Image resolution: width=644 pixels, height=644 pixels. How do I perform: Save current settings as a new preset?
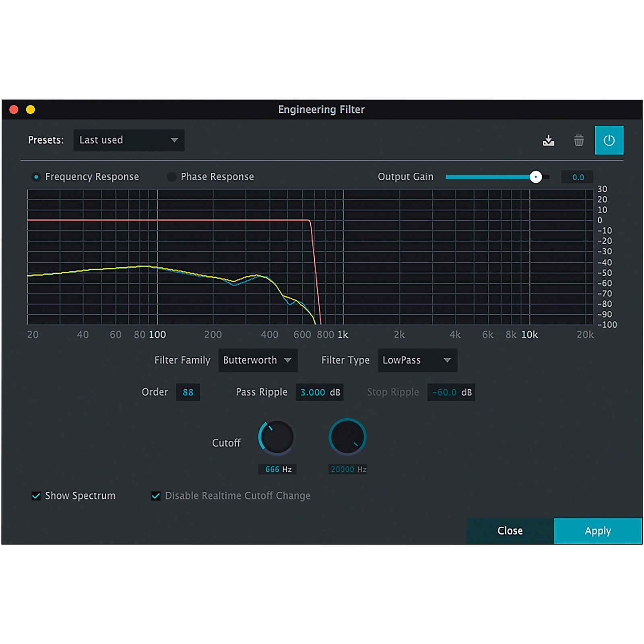tap(549, 141)
